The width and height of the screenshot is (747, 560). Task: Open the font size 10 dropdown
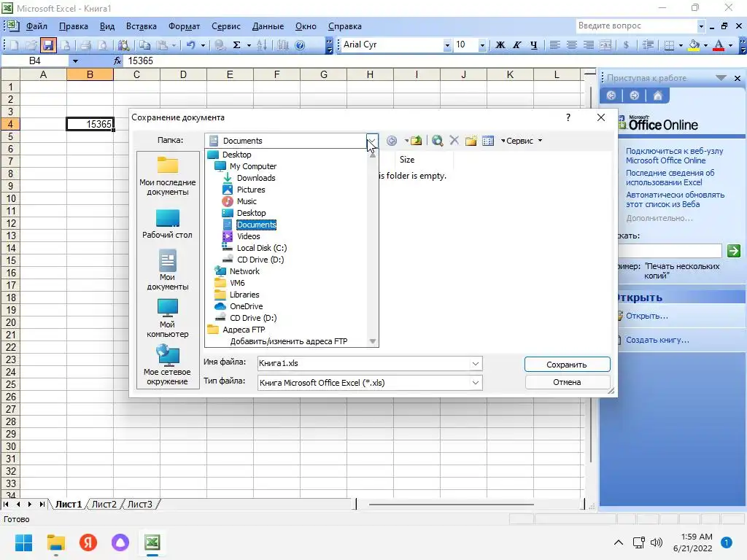(x=482, y=45)
